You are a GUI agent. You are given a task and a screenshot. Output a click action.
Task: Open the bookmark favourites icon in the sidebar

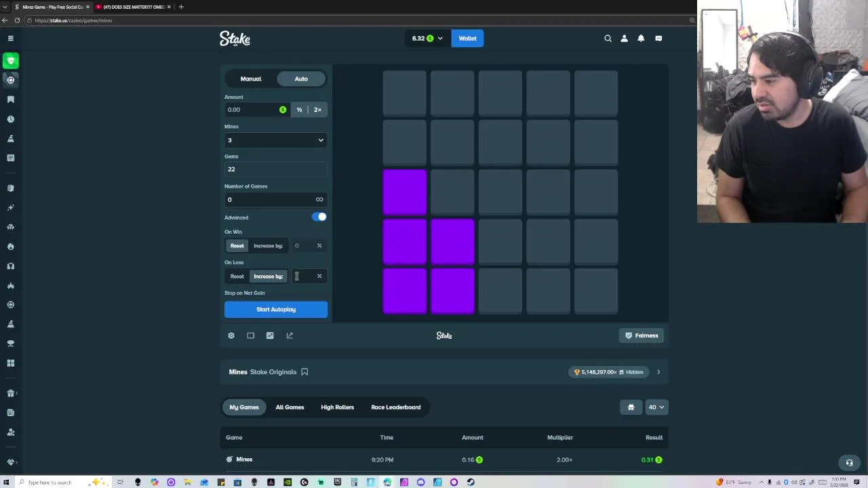[10, 100]
